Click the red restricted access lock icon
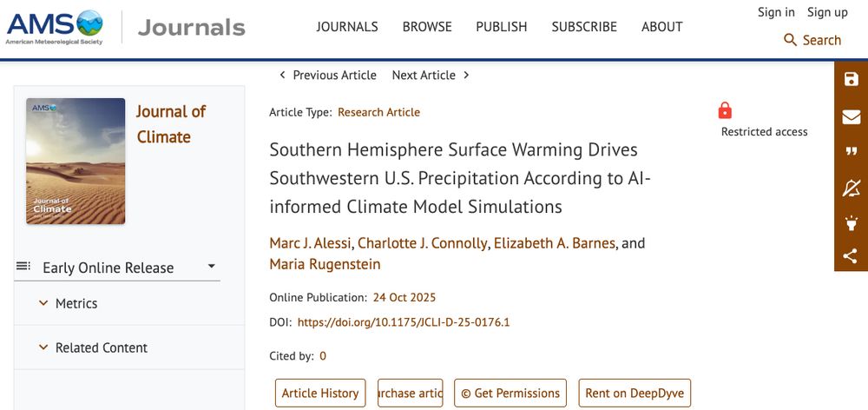This screenshot has width=868, height=410. (x=725, y=110)
